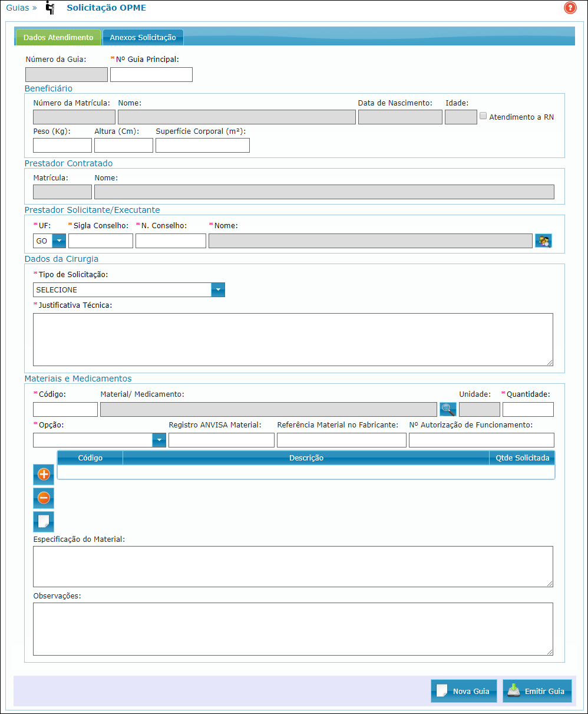Click the red help icon
This screenshot has height=714, width=588.
(x=570, y=8)
